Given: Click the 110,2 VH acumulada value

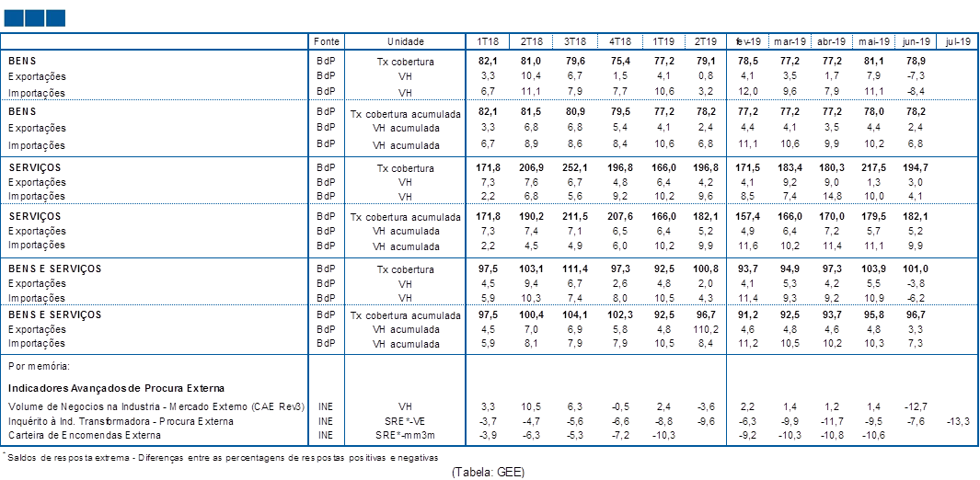Looking at the screenshot, I should [706, 329].
